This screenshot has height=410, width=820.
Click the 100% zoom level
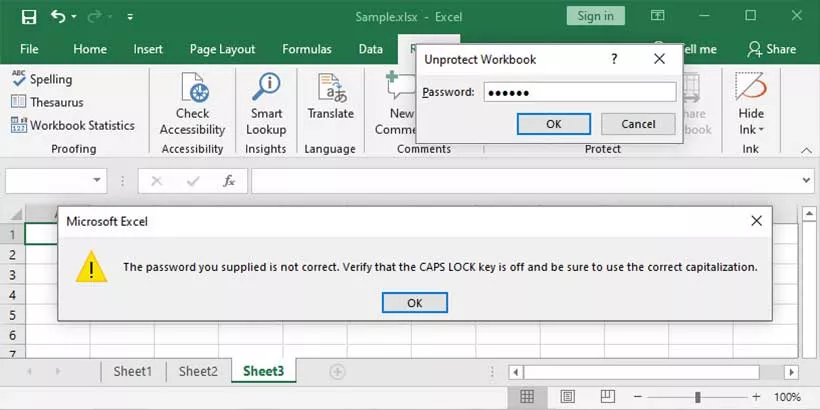coord(787,397)
